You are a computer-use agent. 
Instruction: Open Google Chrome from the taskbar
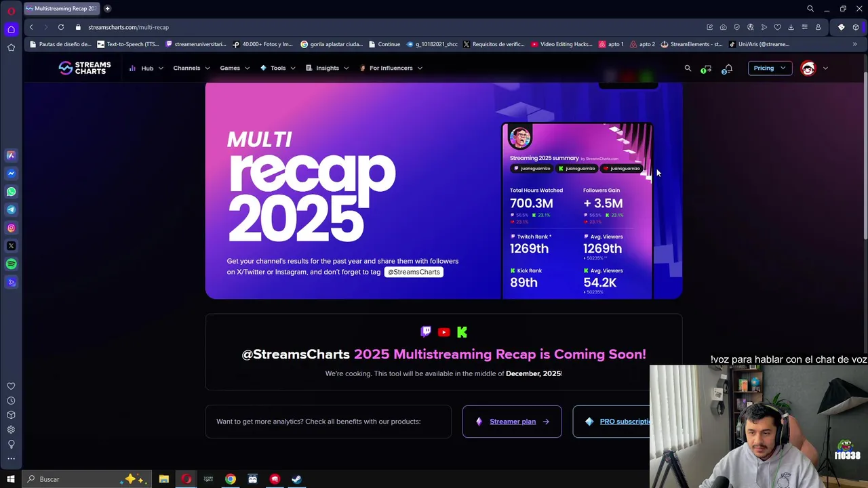(x=231, y=479)
